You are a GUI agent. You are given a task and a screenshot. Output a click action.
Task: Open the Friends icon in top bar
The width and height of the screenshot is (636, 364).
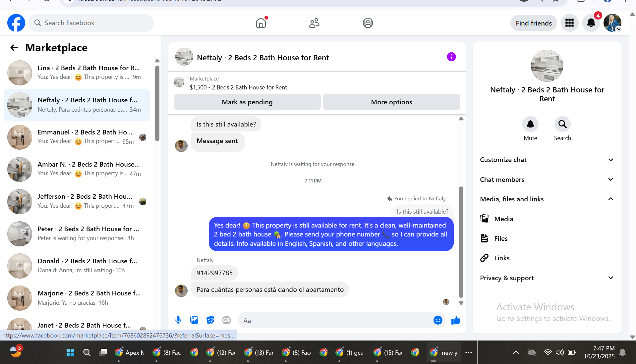click(x=314, y=23)
